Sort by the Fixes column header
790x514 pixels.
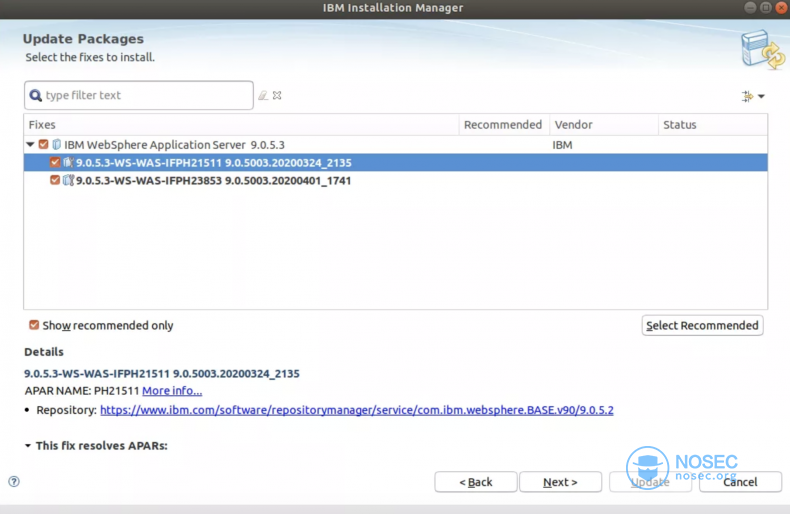pos(241,124)
